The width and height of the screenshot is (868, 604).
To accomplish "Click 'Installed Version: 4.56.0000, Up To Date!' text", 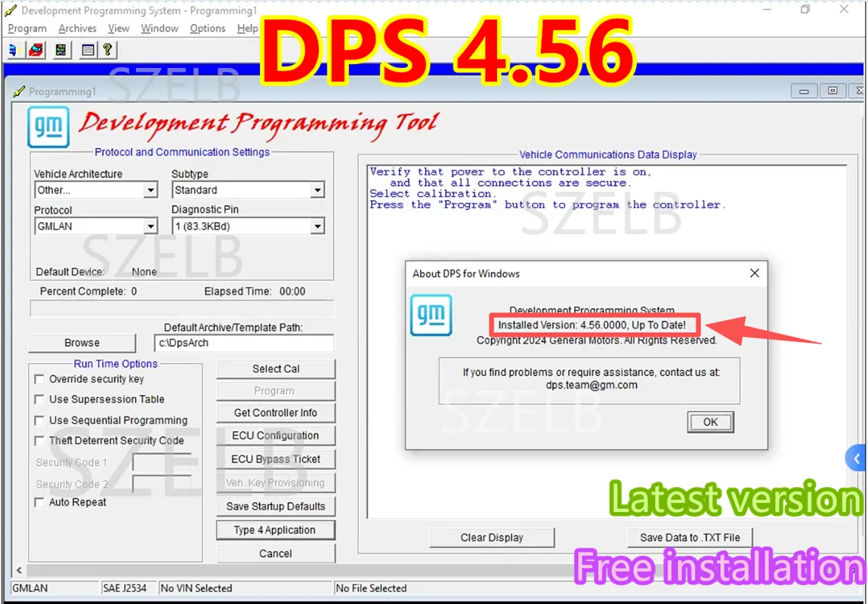I will click(x=592, y=325).
